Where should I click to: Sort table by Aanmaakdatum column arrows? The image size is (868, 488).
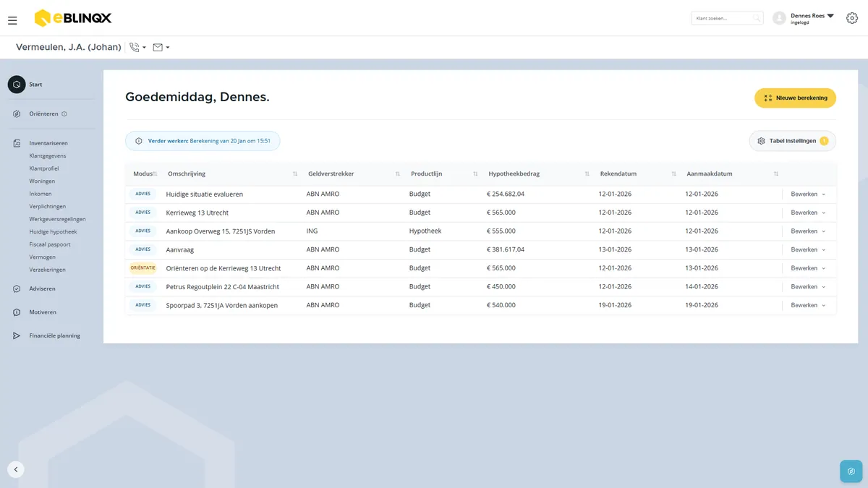click(776, 174)
